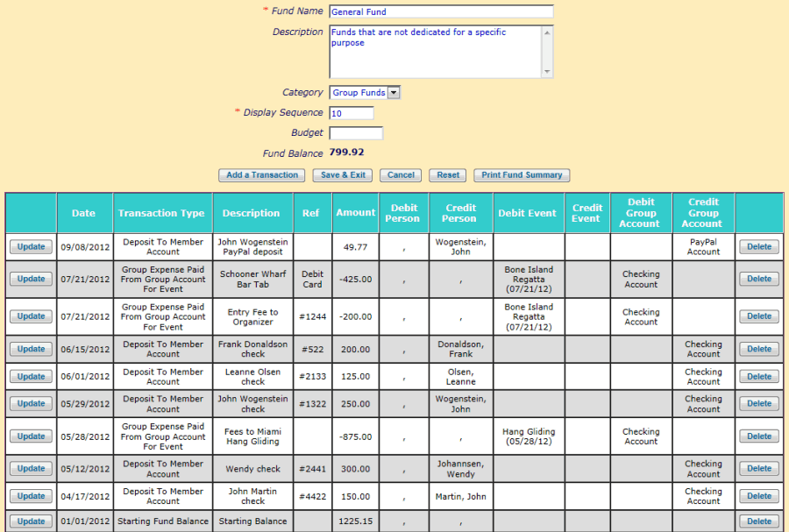Update the Fees to Miami Hang Gliding row
789x532 pixels.
coord(32,436)
